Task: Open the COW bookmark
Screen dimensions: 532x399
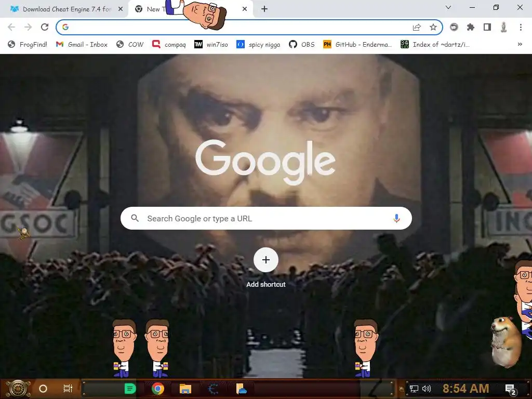Action: click(x=130, y=45)
